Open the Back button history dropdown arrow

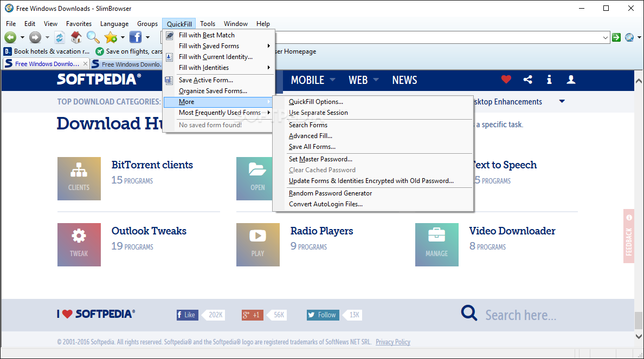click(x=22, y=37)
